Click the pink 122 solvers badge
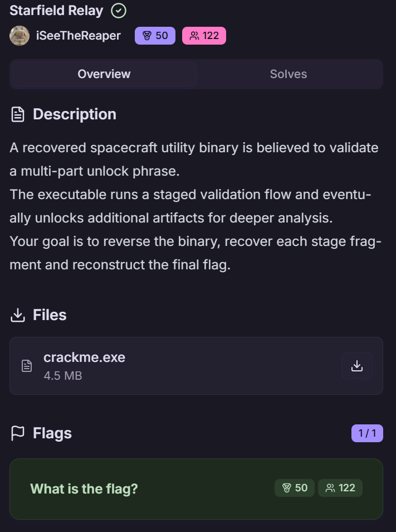 (x=204, y=36)
